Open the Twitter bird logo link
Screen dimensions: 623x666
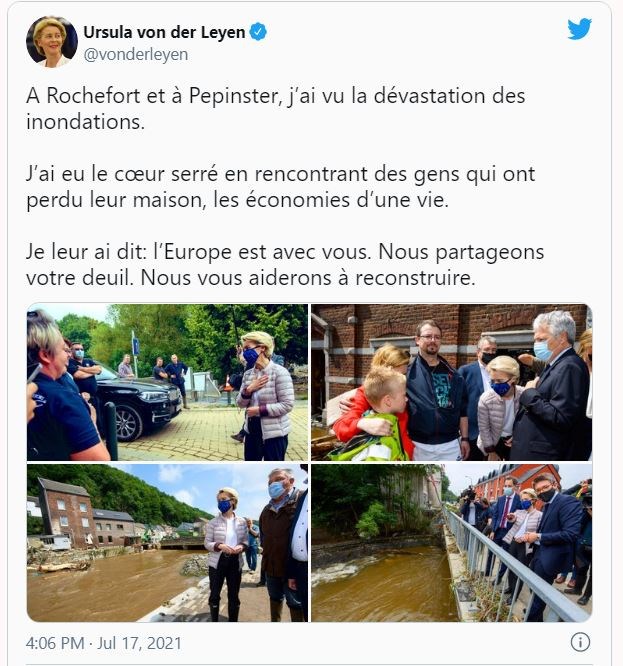[579, 29]
